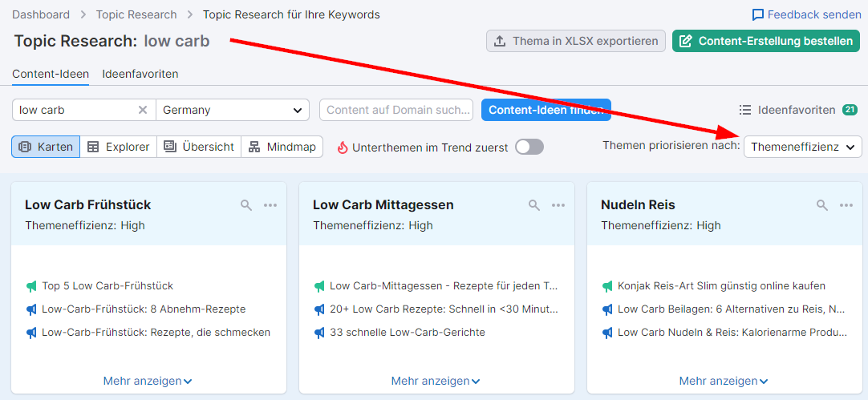Click search icon on Low Carb Frühstück card
This screenshot has height=400, width=868.
tap(246, 205)
